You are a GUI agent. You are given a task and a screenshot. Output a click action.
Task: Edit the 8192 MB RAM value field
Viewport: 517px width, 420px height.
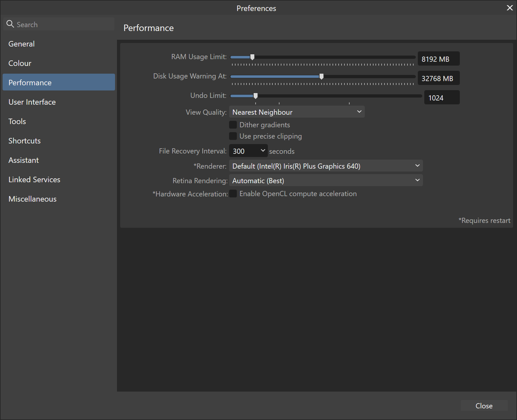click(x=438, y=59)
